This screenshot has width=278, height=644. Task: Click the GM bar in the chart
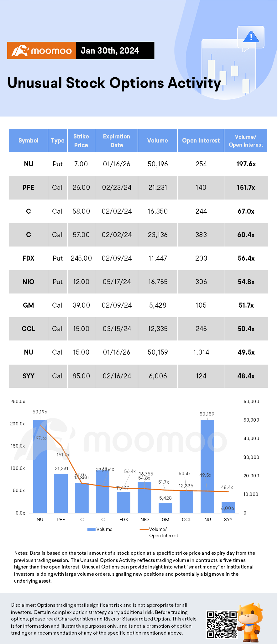tap(165, 507)
